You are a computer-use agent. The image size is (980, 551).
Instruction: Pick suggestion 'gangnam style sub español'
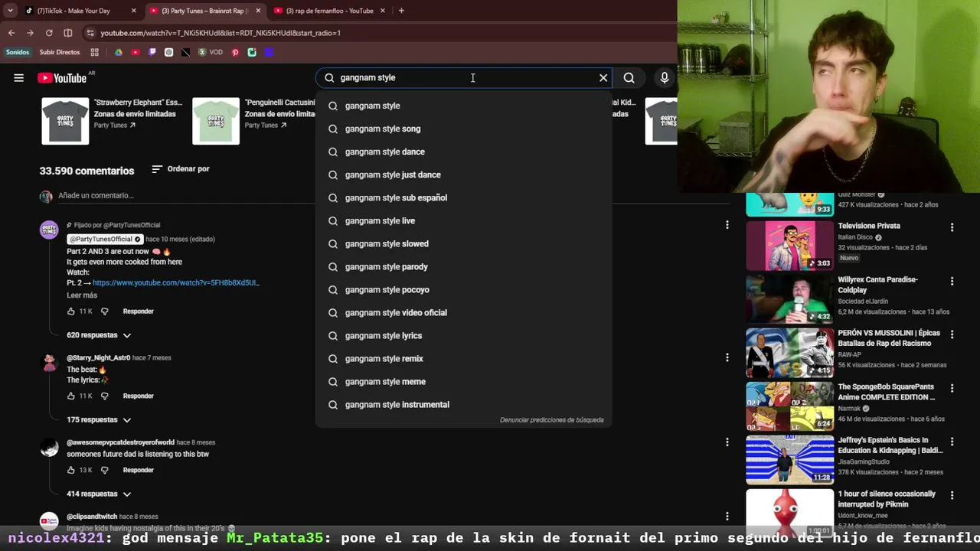click(463, 197)
